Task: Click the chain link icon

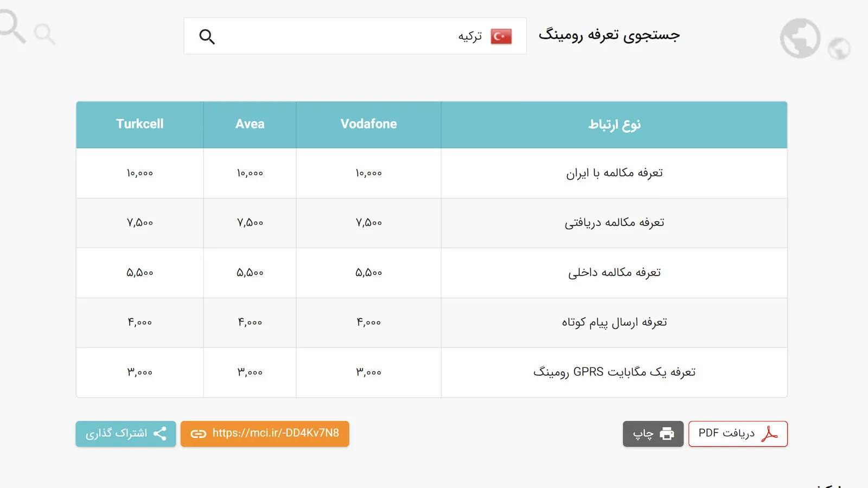Action: (x=199, y=434)
